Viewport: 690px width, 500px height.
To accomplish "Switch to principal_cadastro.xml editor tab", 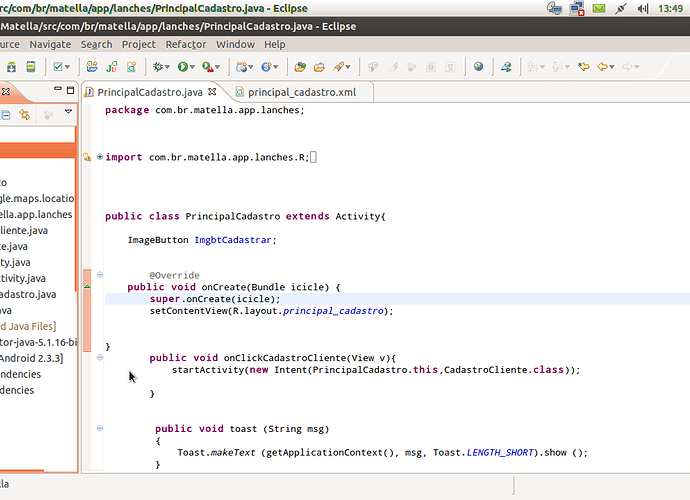I will pos(300,92).
